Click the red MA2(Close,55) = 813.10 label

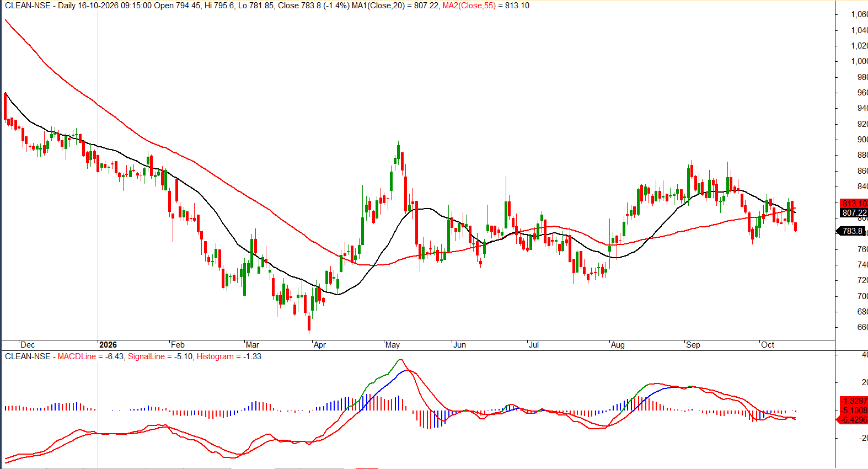pyautogui.click(x=486, y=6)
